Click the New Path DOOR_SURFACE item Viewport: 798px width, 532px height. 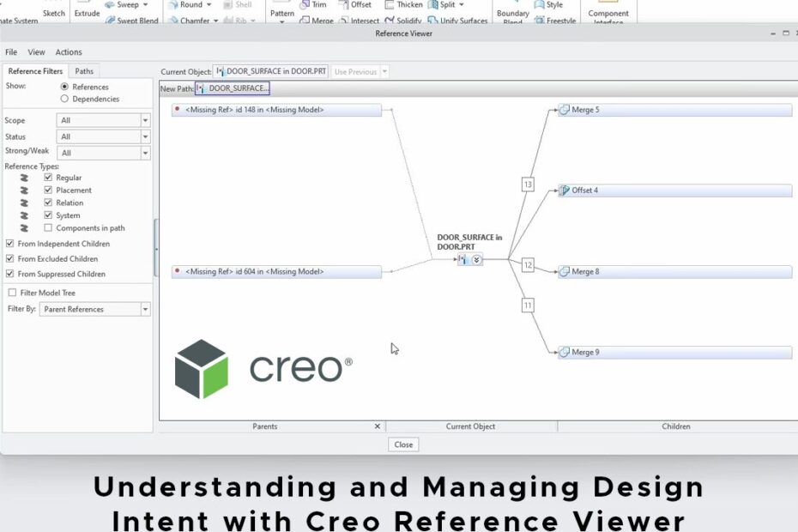(233, 88)
